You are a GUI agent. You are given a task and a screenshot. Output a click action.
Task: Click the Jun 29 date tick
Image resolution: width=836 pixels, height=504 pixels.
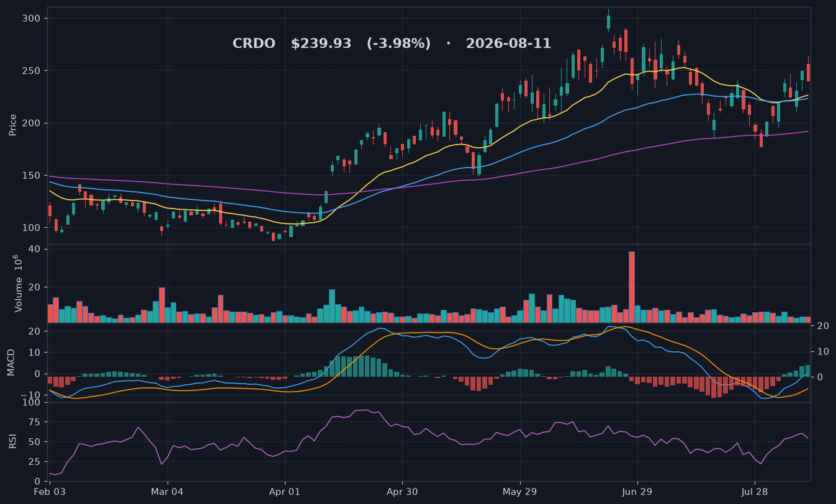pyautogui.click(x=637, y=492)
